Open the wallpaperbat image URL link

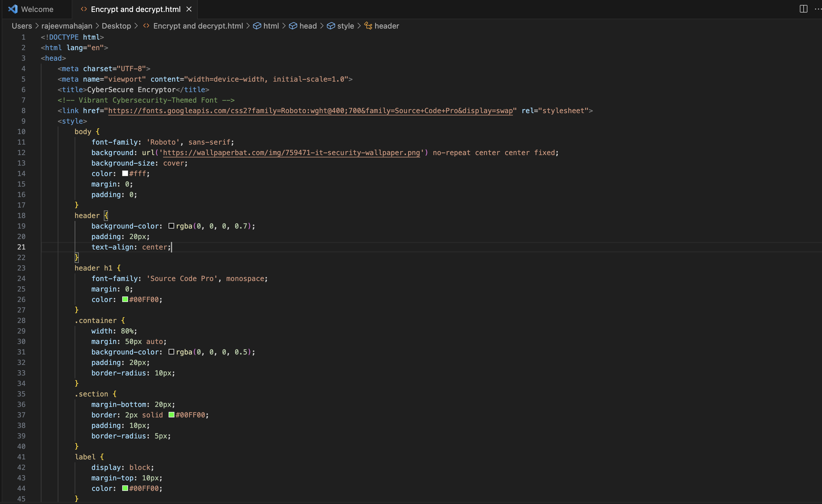(x=291, y=153)
